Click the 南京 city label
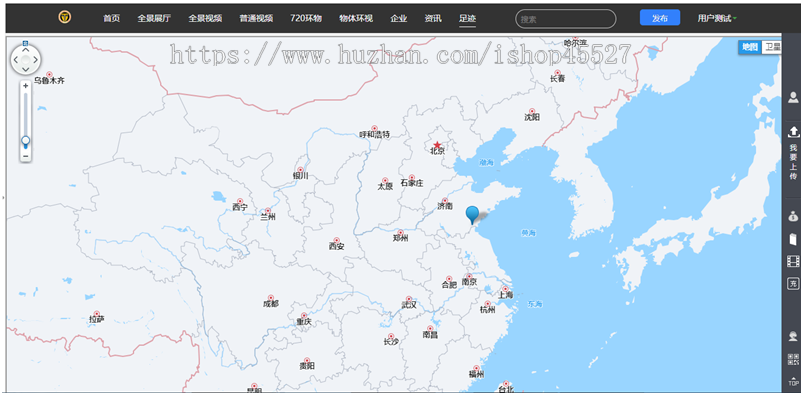 (469, 282)
